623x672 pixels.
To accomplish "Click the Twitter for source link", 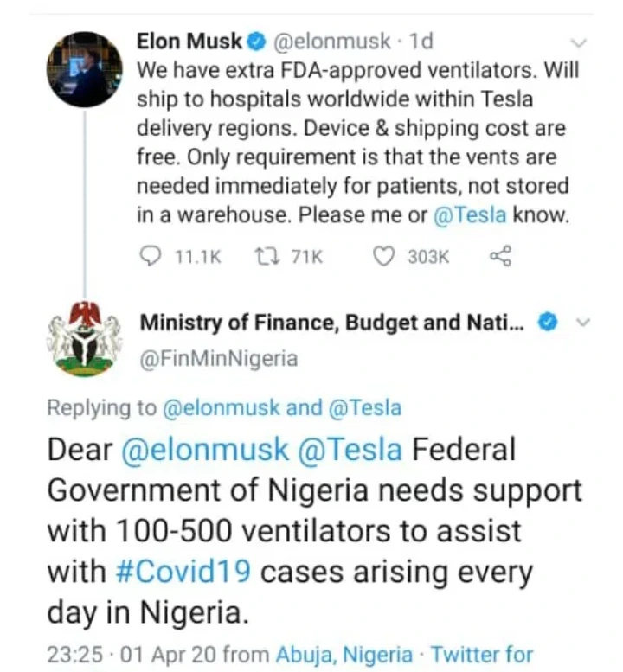I will coord(482,654).
